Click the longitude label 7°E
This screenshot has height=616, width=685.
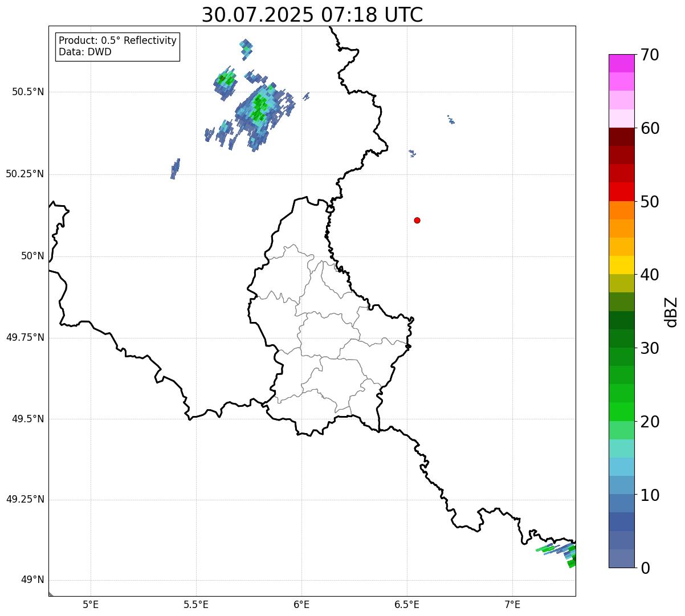tap(512, 605)
